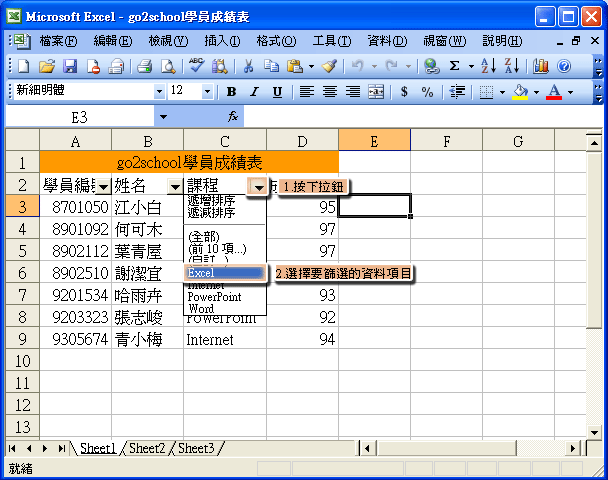This screenshot has height=480, width=608.
Task: Click the AutoSum sigma icon
Action: pyautogui.click(x=455, y=66)
